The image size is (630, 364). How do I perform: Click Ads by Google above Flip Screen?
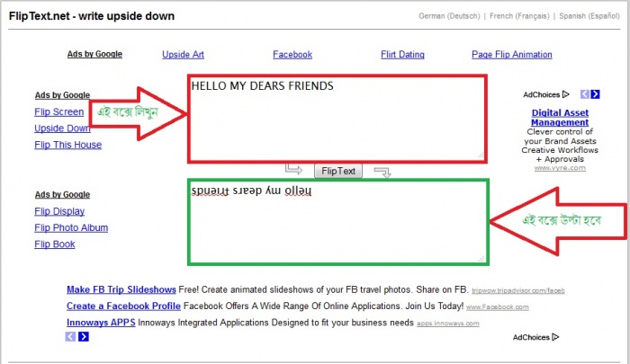(x=62, y=95)
